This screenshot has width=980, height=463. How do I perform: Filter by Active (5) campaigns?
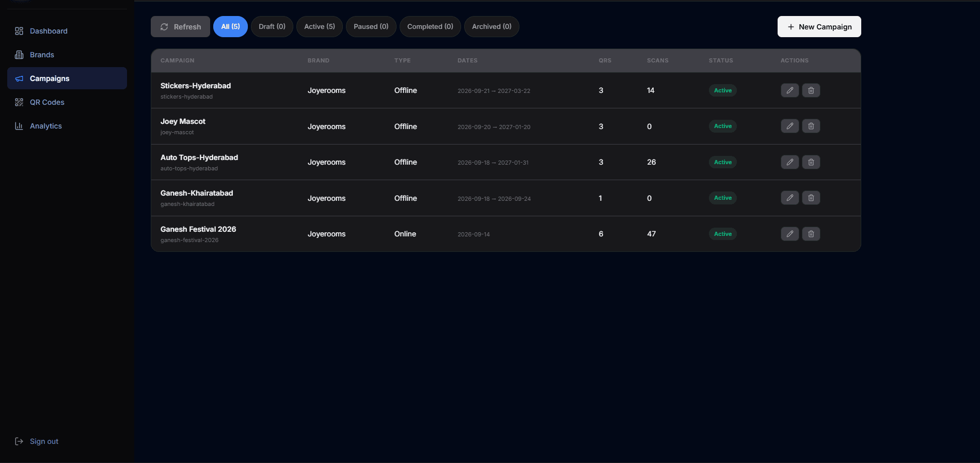point(320,27)
